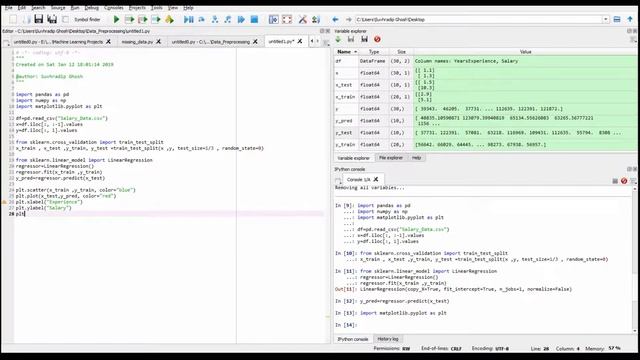Open the Consoles menu

tap(113, 8)
